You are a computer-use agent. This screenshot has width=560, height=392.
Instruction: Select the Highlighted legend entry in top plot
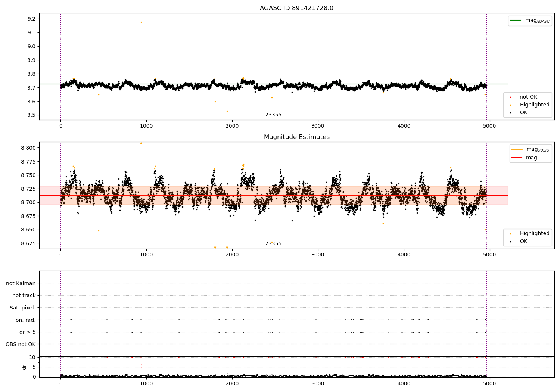tap(535, 105)
